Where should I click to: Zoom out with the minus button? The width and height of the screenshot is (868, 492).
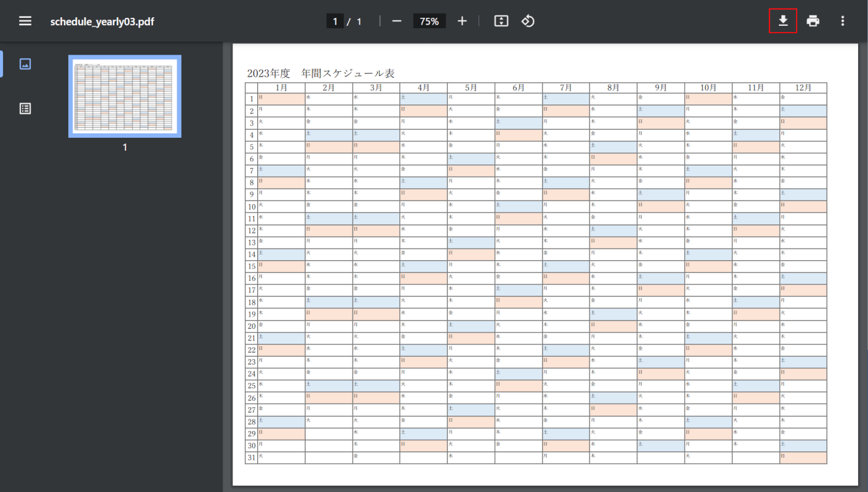point(397,21)
